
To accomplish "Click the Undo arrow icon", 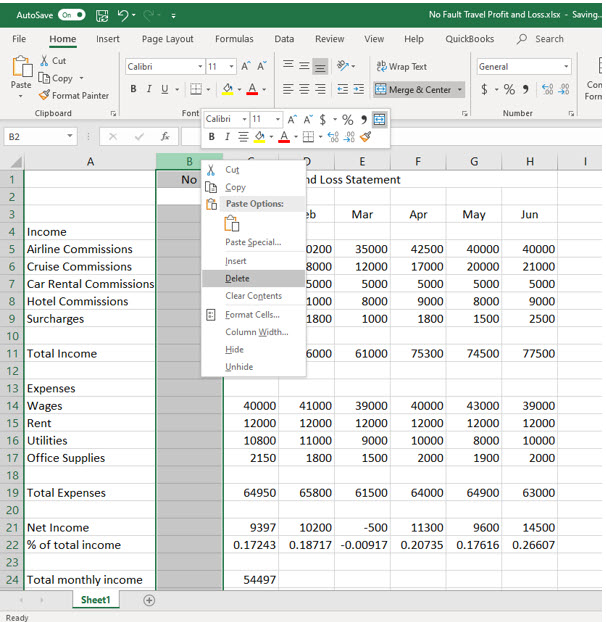I will (x=123, y=15).
